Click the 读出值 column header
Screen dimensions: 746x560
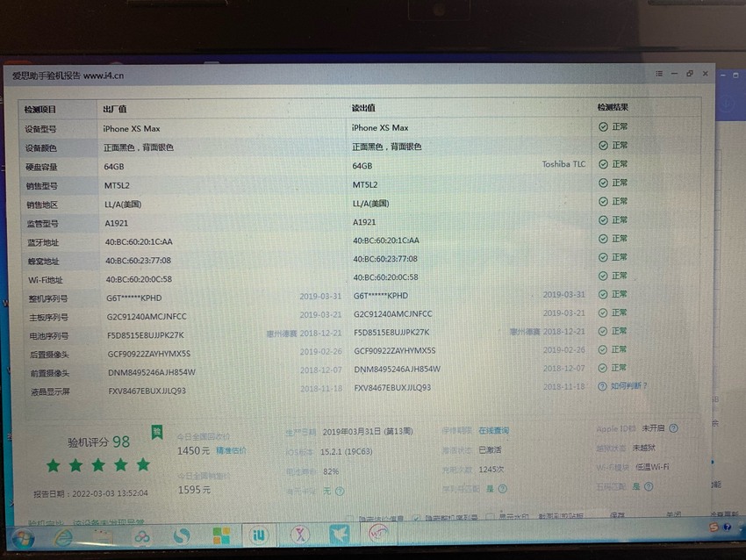pyautogui.click(x=363, y=108)
